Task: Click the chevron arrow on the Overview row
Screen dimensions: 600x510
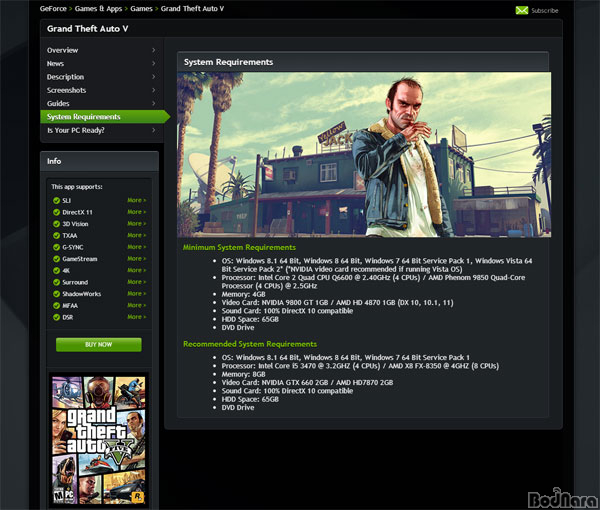Action: pyautogui.click(x=153, y=50)
